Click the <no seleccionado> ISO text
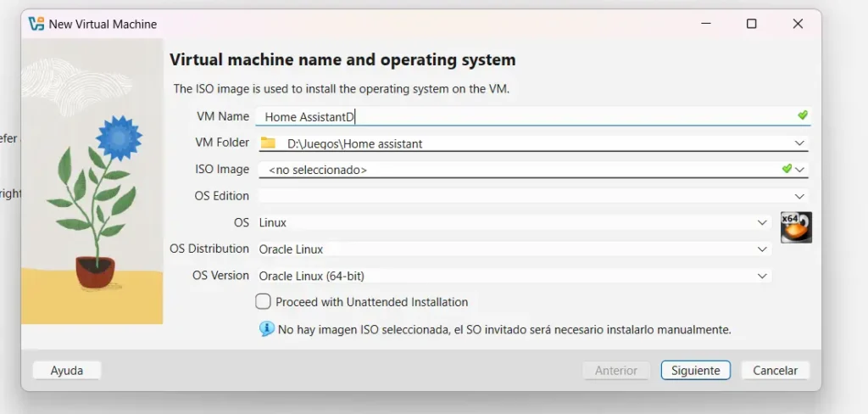 (x=317, y=171)
